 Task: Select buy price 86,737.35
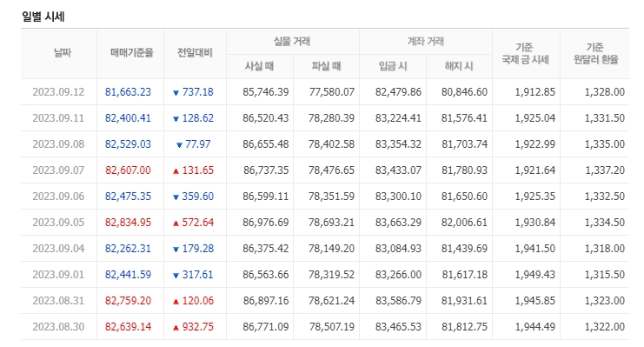point(266,170)
